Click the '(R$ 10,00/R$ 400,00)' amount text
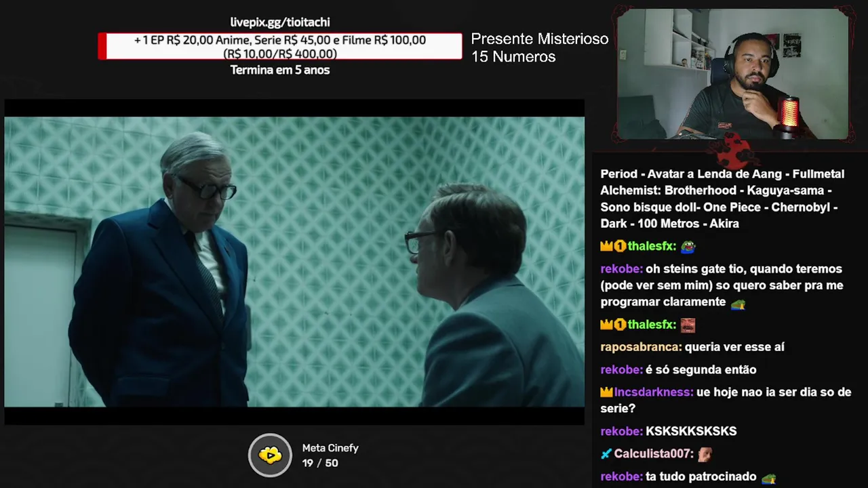This screenshot has width=868, height=488. 280,54
